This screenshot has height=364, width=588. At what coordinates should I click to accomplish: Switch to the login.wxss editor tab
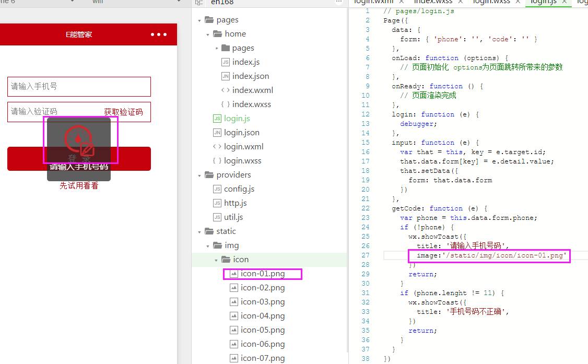coord(491,2)
